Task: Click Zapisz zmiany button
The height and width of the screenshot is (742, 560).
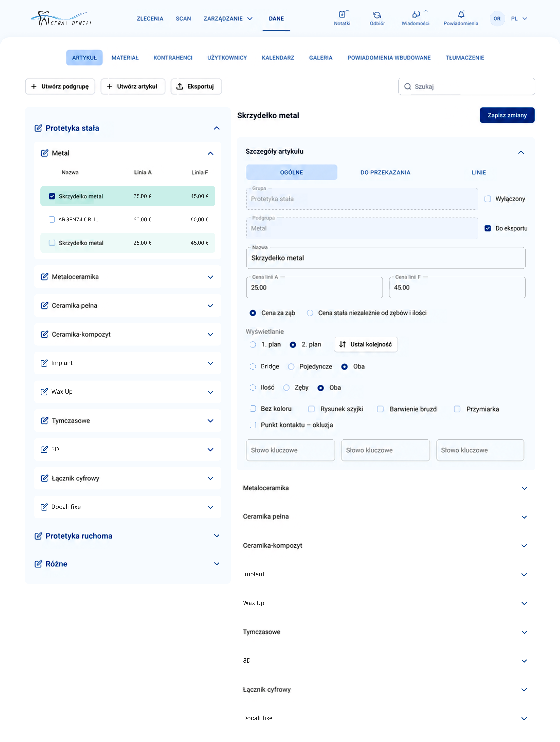Action: (507, 115)
